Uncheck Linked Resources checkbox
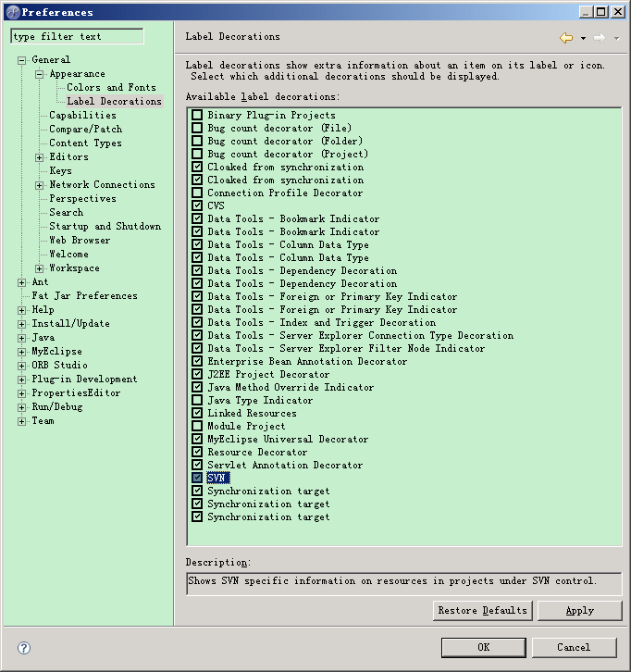Viewport: 631px width, 672px height. click(197, 413)
